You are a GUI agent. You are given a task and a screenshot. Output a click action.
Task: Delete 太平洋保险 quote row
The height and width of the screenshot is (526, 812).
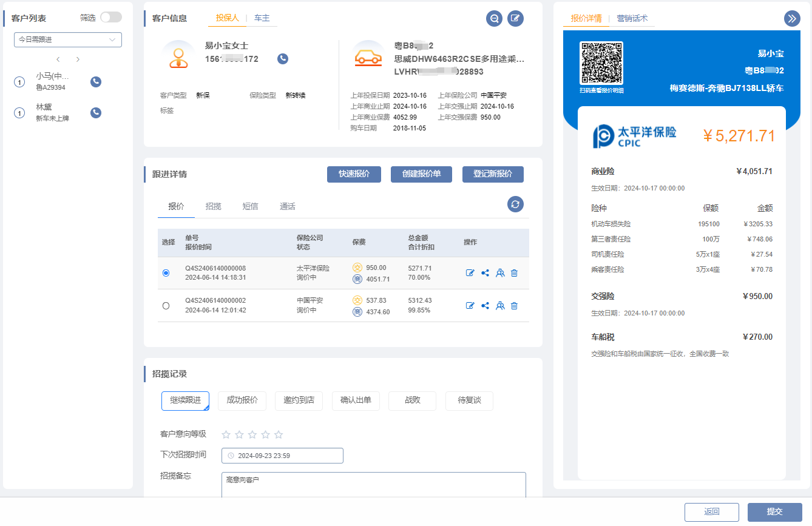[x=514, y=273]
